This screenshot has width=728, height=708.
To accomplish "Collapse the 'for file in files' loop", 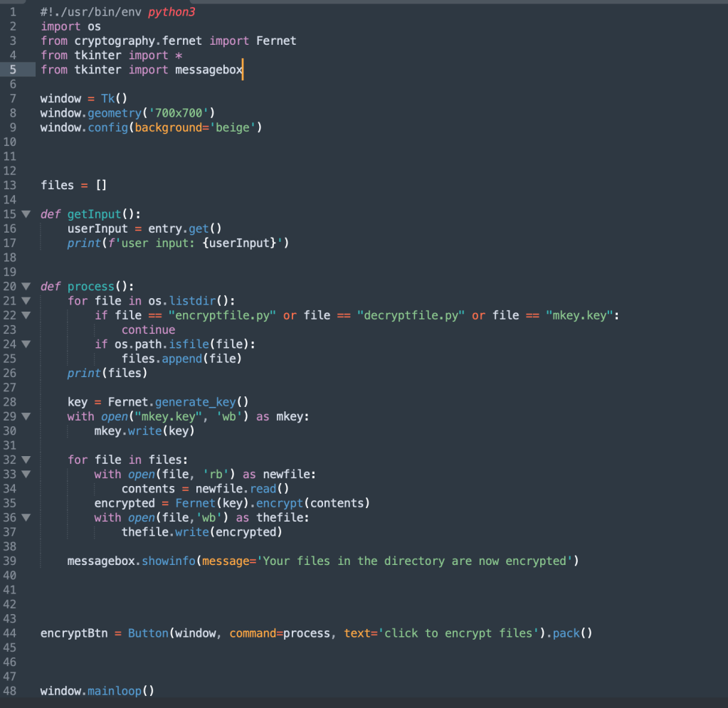I will pos(26,460).
